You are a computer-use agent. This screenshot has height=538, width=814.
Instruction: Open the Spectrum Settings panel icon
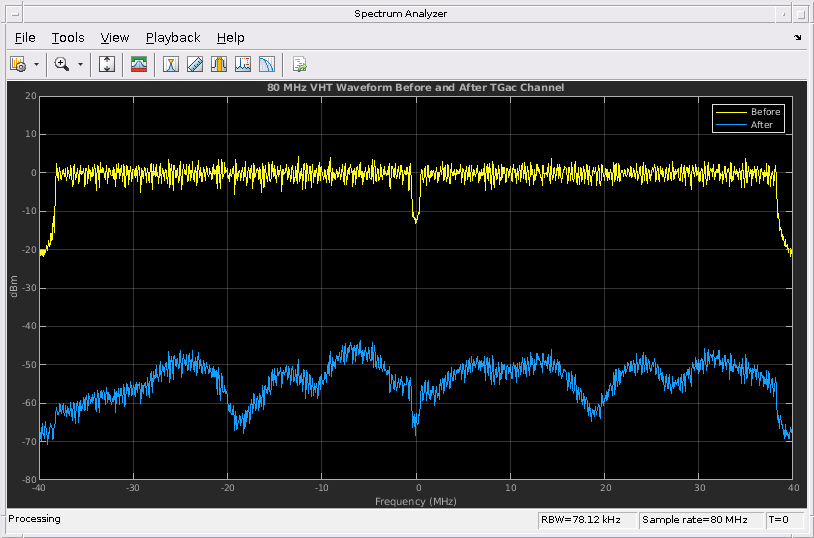pos(18,64)
